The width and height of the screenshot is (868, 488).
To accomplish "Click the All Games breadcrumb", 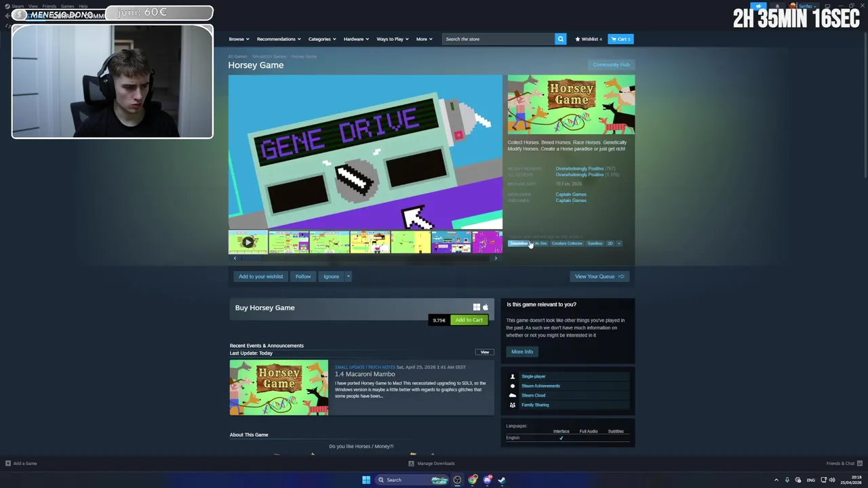I will 237,57.
